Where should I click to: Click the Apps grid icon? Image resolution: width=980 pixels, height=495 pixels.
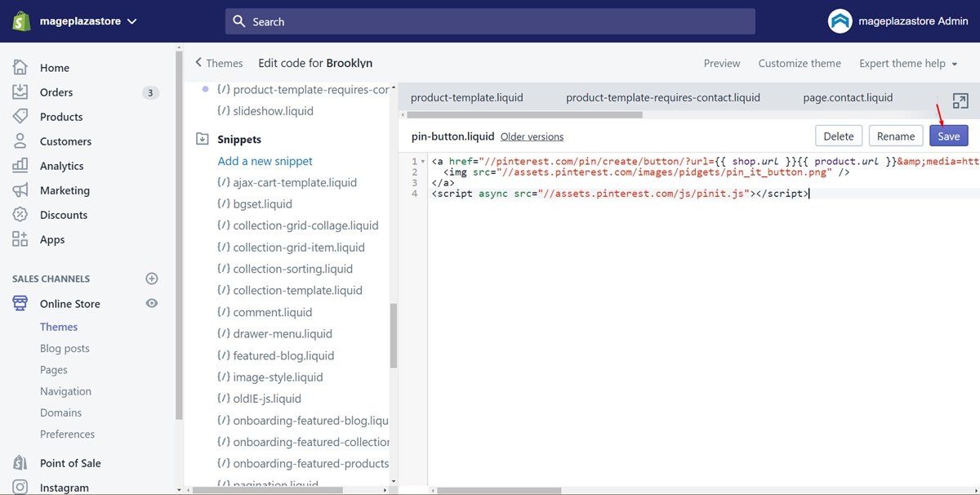tap(20, 239)
